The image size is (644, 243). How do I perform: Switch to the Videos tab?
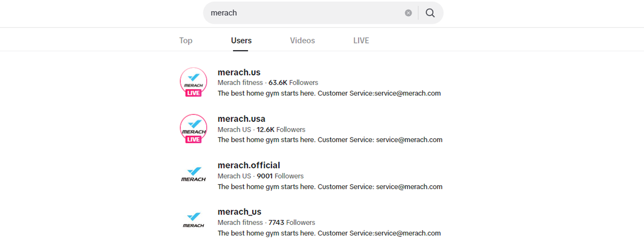(x=302, y=41)
